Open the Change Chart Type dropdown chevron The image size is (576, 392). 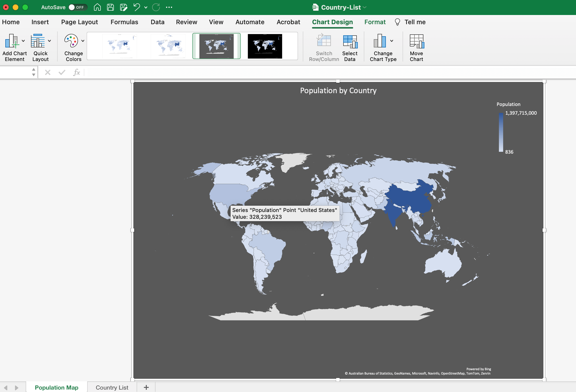[392, 41]
